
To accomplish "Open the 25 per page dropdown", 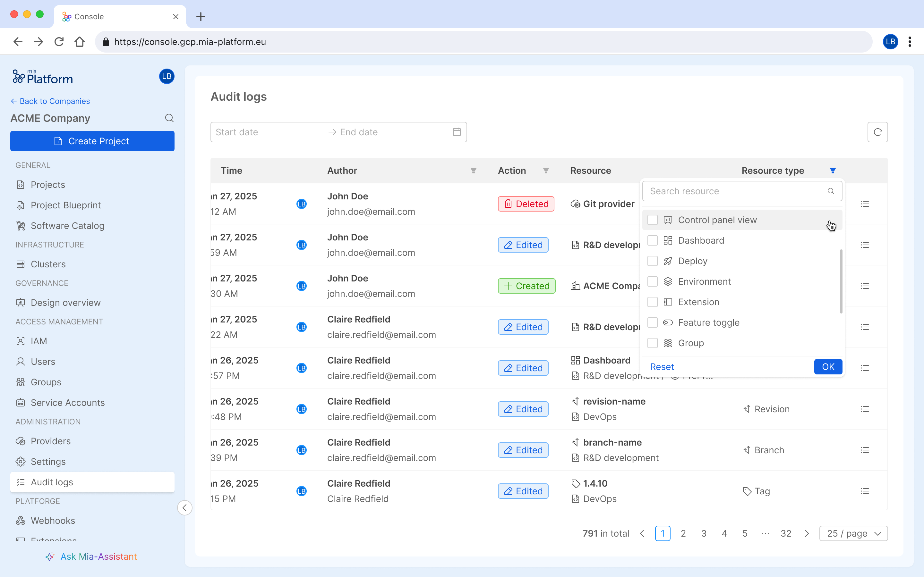I will (x=853, y=533).
